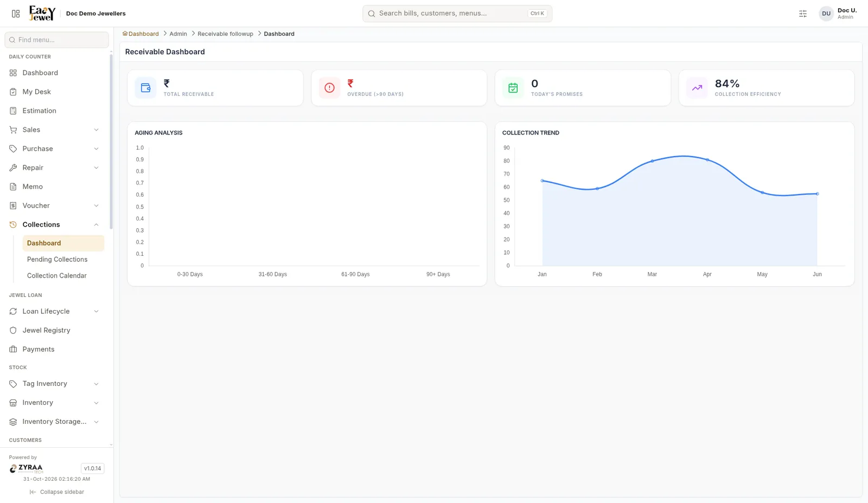Click the Today's Promises calendar icon

click(x=513, y=88)
